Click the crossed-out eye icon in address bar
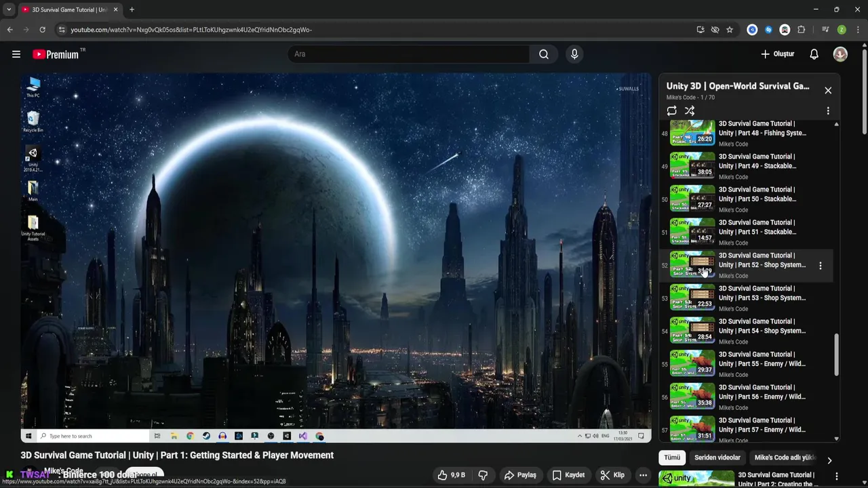This screenshot has height=488, width=868. [x=715, y=30]
